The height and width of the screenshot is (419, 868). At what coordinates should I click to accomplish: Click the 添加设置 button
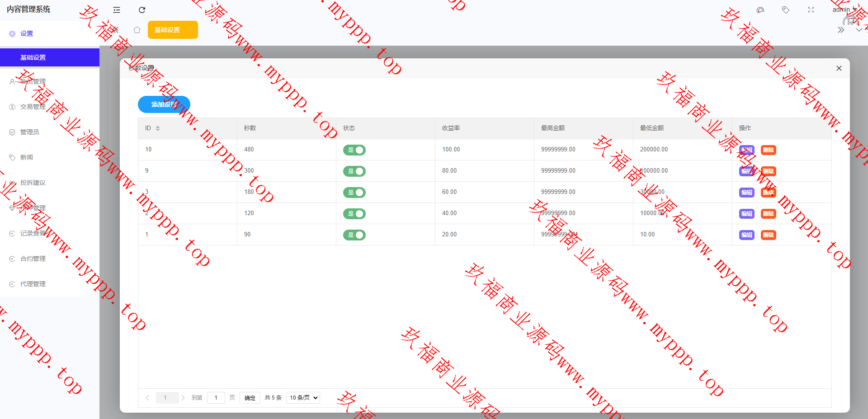pyautogui.click(x=164, y=104)
